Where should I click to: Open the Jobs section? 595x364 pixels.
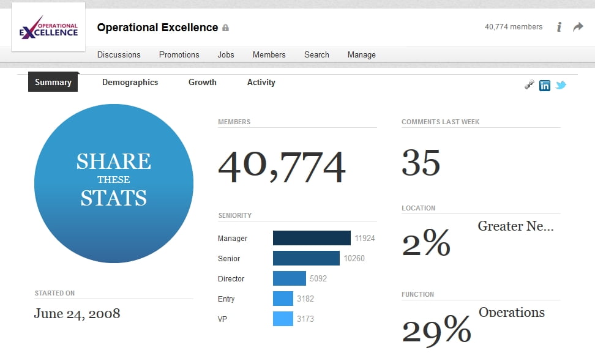pos(226,54)
